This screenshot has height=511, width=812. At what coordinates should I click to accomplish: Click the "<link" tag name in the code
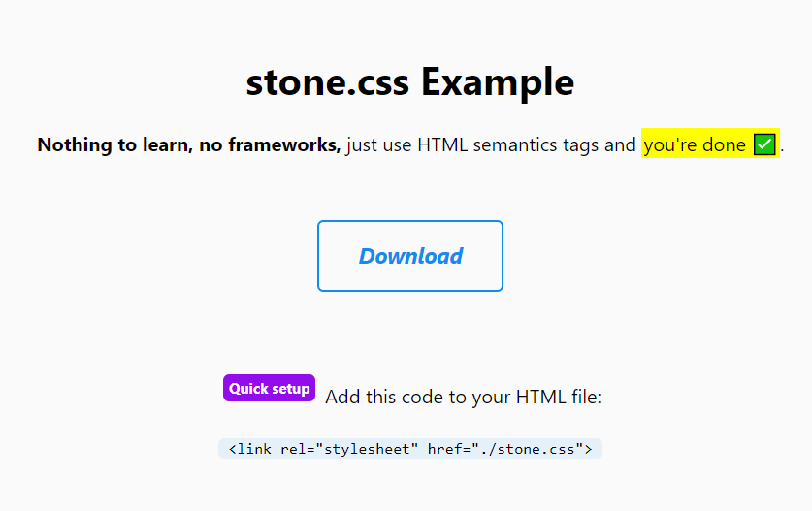click(x=249, y=449)
